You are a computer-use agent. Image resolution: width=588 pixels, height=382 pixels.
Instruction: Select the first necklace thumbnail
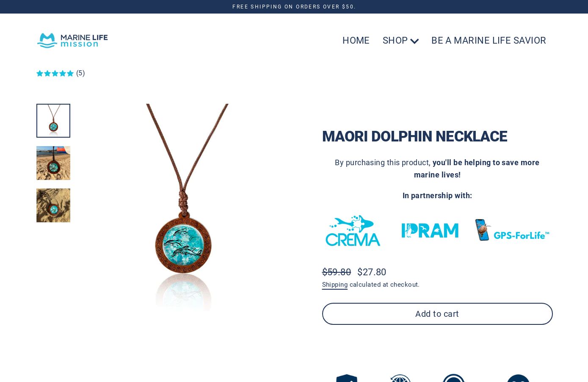53,121
